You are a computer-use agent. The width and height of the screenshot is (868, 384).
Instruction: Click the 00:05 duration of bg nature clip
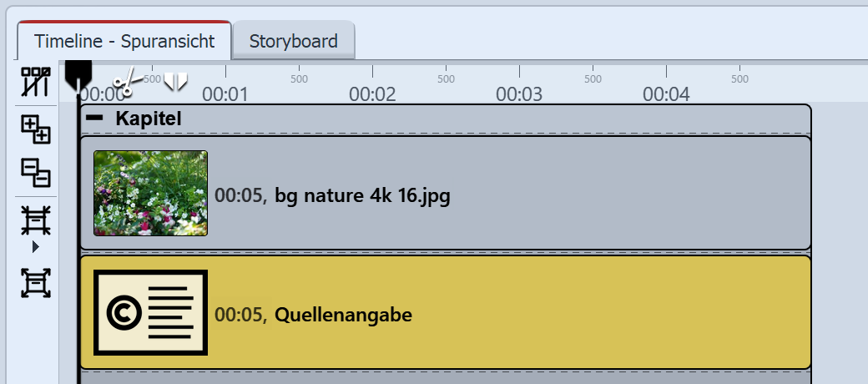click(240, 196)
